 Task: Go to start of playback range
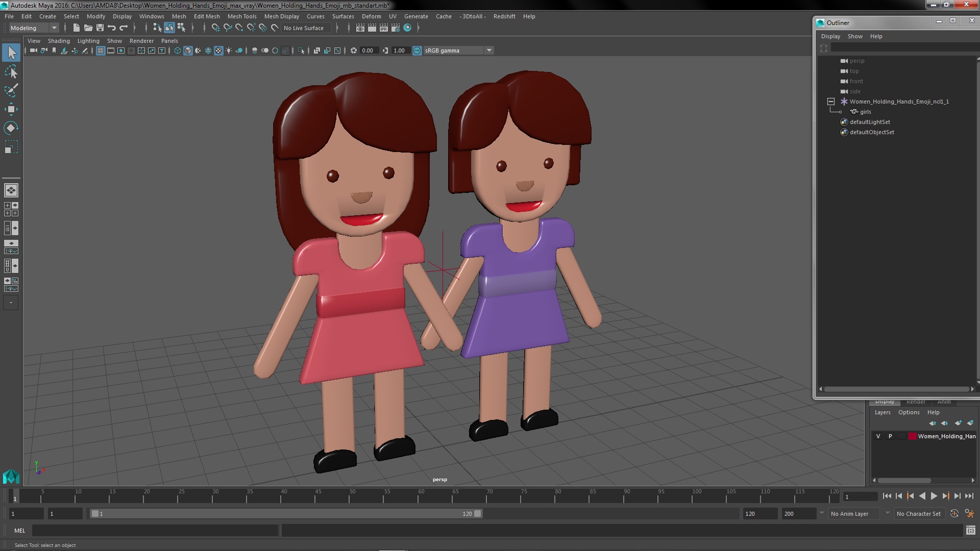(x=887, y=496)
